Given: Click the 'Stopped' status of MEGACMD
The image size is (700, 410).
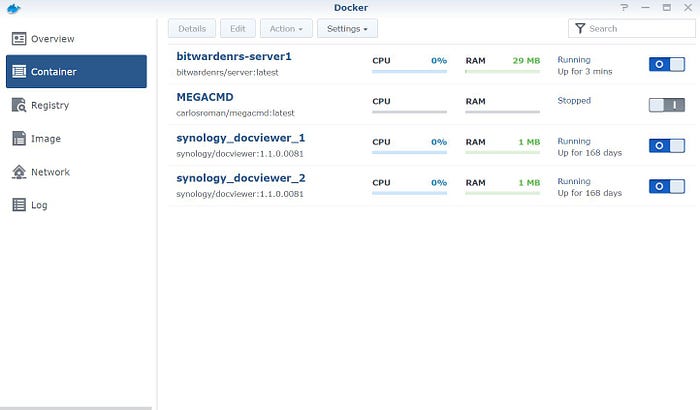Looking at the screenshot, I should (574, 100).
